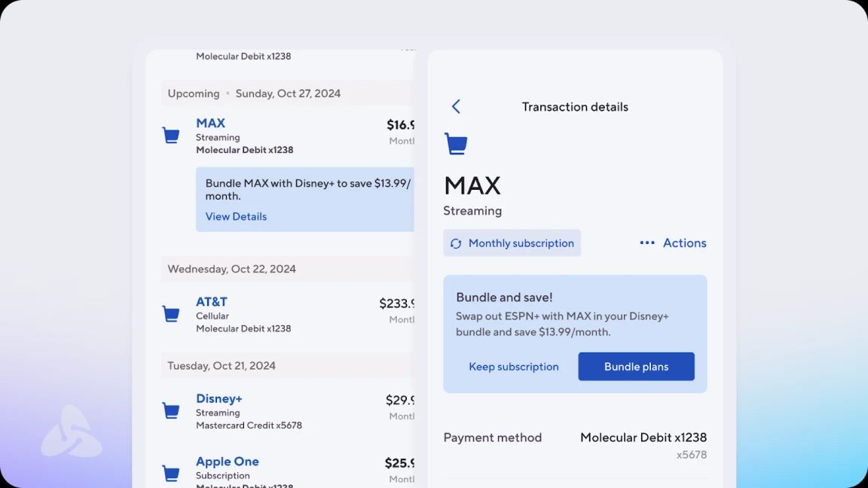The image size is (868, 488).
Task: Open the Disney+ transaction entry
Action: pos(288,411)
